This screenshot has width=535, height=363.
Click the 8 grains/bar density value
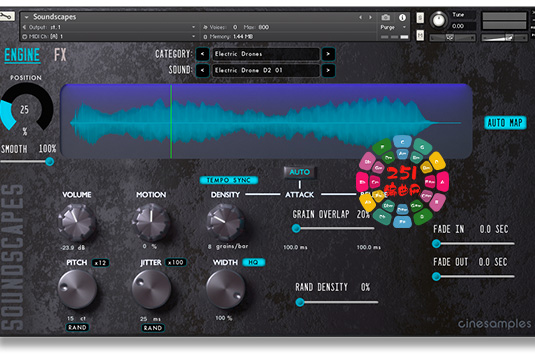pos(228,246)
